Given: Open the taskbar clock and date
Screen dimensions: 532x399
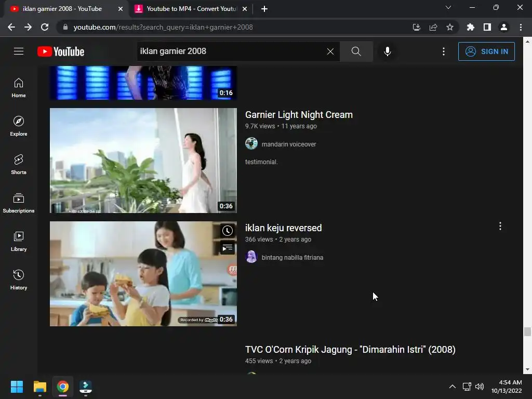Looking at the screenshot, I should (x=506, y=387).
